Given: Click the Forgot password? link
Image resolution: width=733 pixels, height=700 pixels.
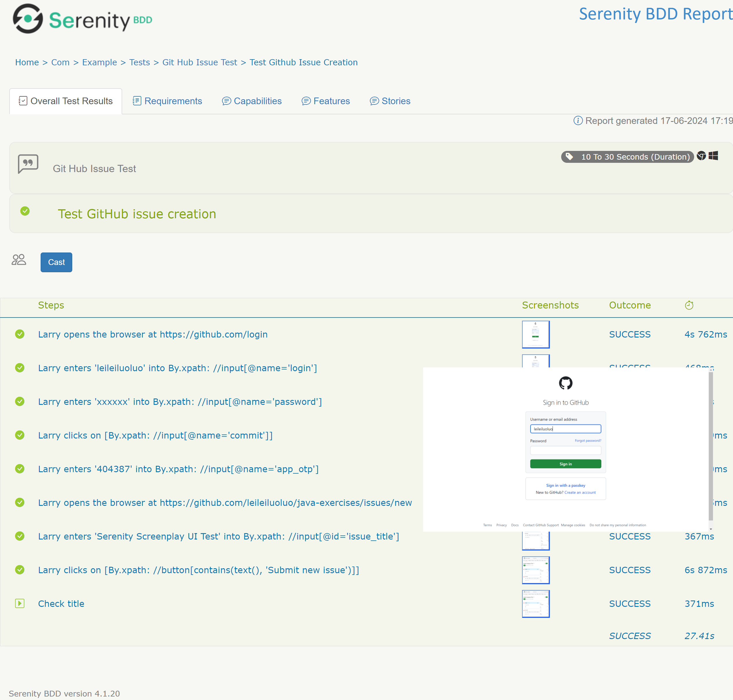Looking at the screenshot, I should tap(588, 441).
